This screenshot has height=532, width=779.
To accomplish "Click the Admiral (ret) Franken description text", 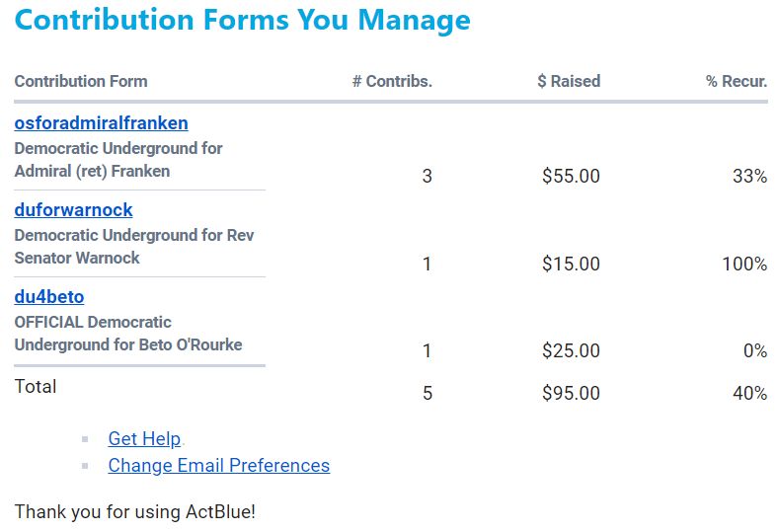I will (x=93, y=172).
